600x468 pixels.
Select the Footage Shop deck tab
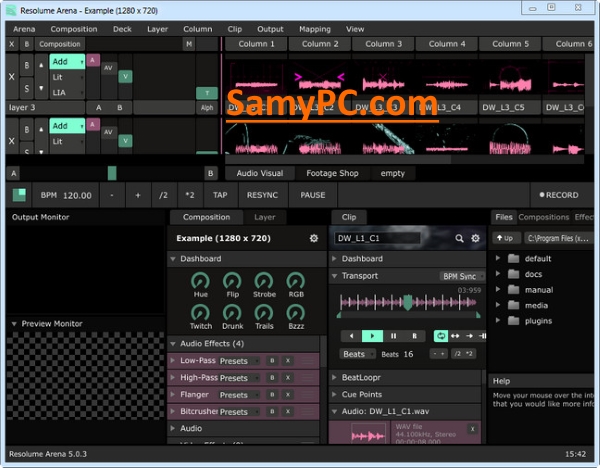tap(332, 173)
